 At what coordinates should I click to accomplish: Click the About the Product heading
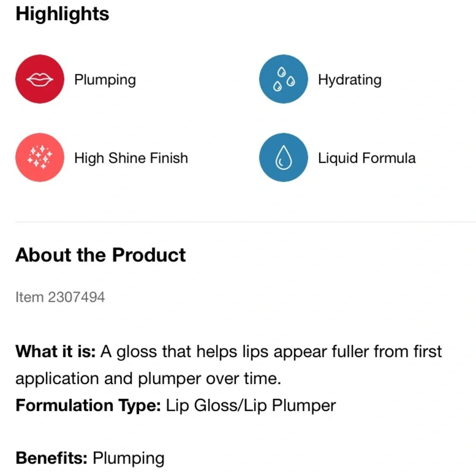[x=100, y=255]
